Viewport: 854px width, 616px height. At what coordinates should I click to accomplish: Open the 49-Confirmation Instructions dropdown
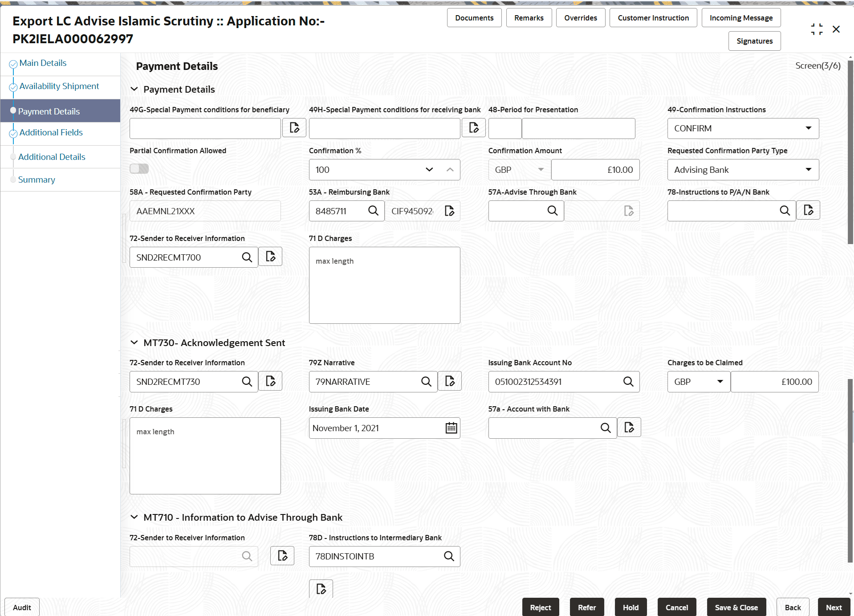tap(808, 128)
